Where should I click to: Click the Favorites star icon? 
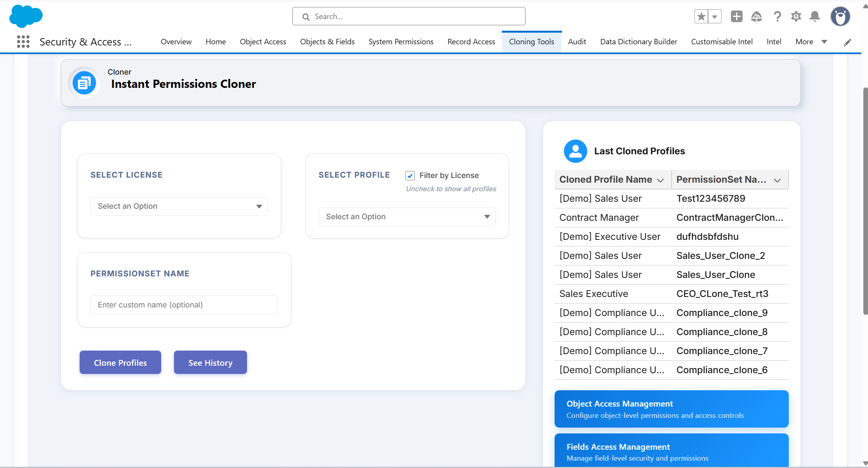pos(701,16)
